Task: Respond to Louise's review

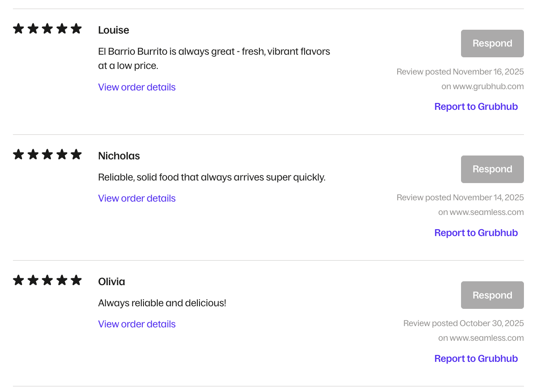Action: (x=492, y=44)
